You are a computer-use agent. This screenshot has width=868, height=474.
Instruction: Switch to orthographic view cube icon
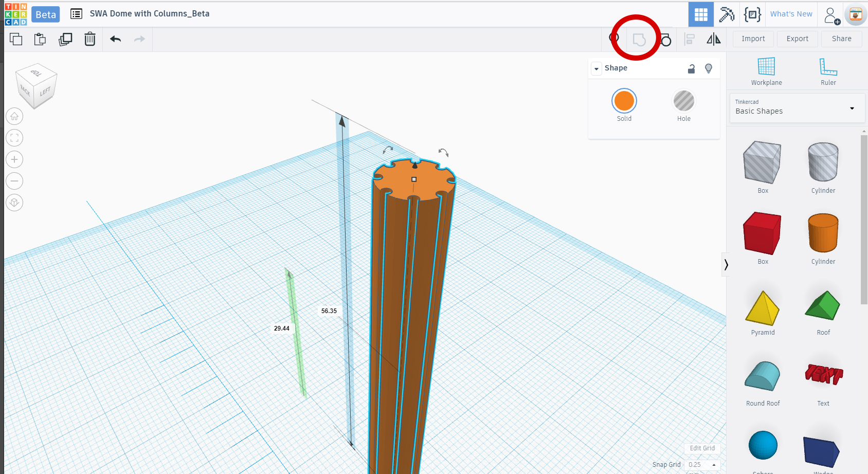pyautogui.click(x=14, y=203)
